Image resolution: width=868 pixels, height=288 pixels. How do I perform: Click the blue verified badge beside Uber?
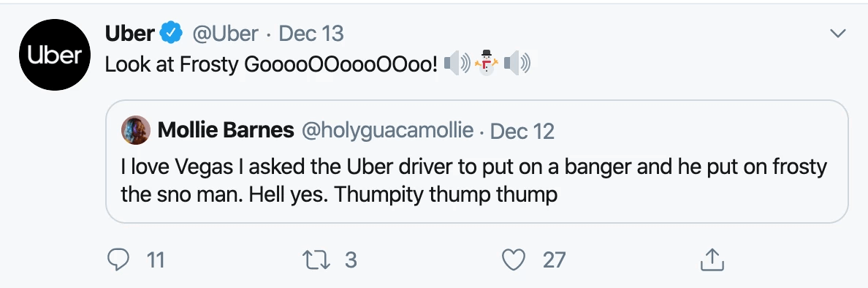(172, 33)
